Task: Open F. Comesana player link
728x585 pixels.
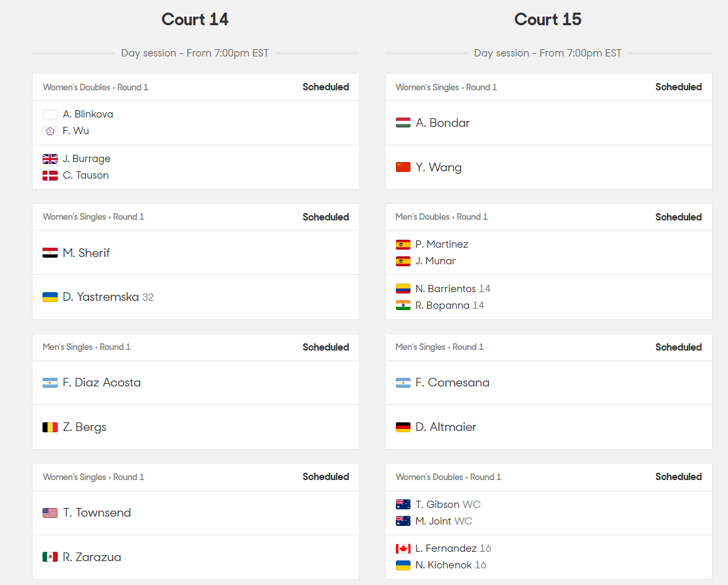Action: point(452,382)
